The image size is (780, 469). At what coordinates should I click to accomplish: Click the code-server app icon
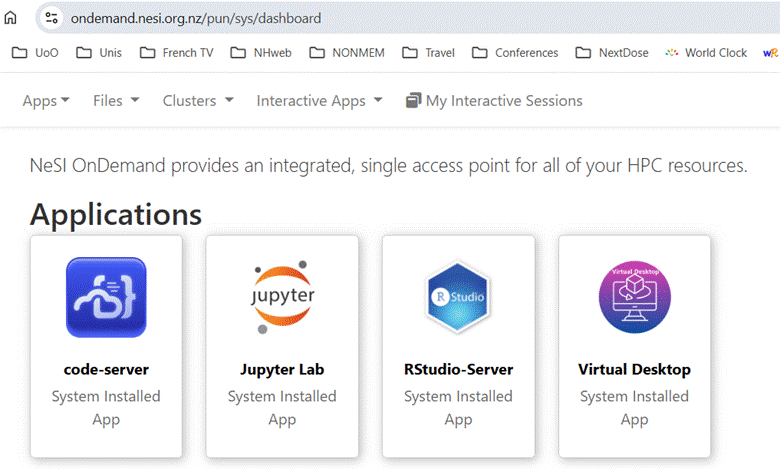(106, 297)
